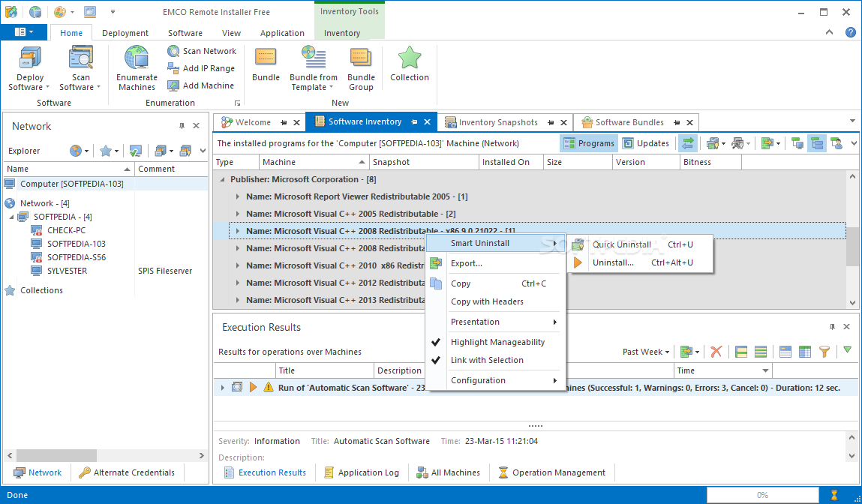
Task: Create a new Bundle from ribbon
Action: click(266, 64)
